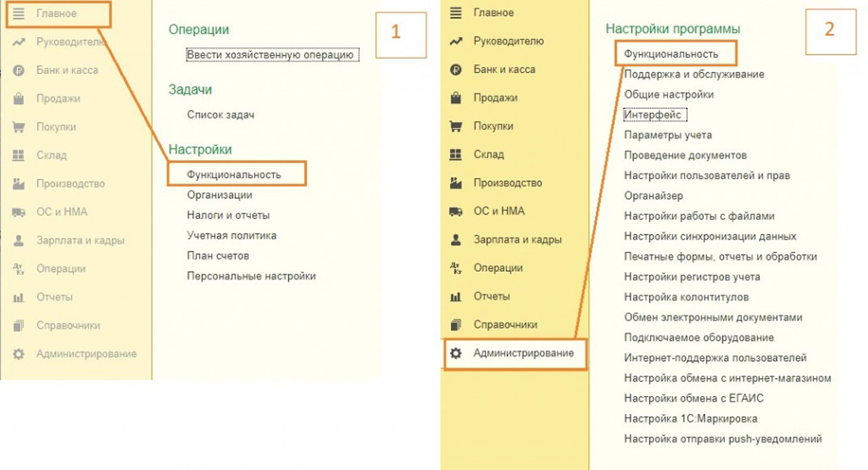
Task: Open Печатные формы, отчеты и обработки
Action: click(x=721, y=257)
